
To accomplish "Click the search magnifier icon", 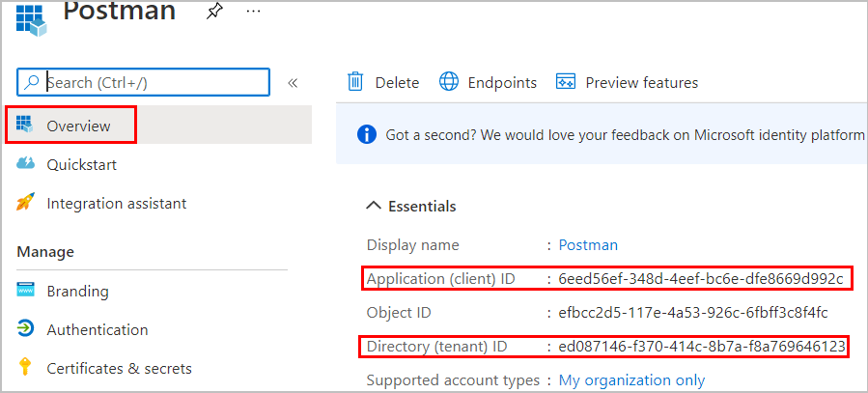I will point(33,82).
